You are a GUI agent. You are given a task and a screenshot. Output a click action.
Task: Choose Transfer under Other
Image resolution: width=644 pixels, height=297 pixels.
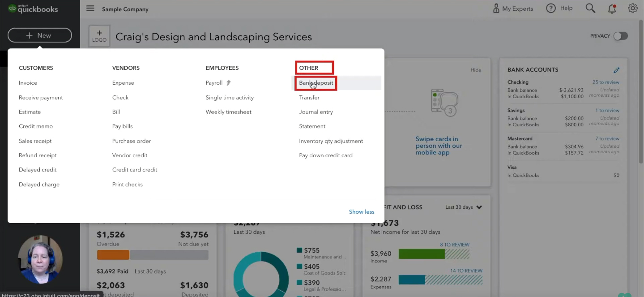pyautogui.click(x=309, y=98)
